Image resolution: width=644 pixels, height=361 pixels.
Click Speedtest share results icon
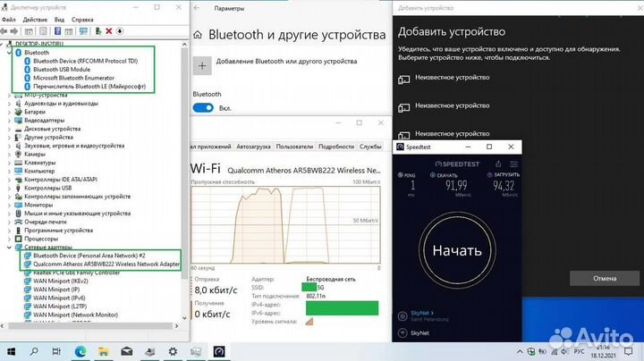498,164
